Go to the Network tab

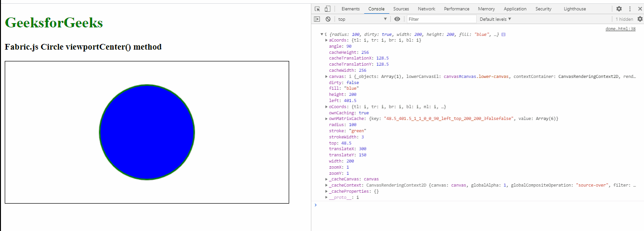426,9
